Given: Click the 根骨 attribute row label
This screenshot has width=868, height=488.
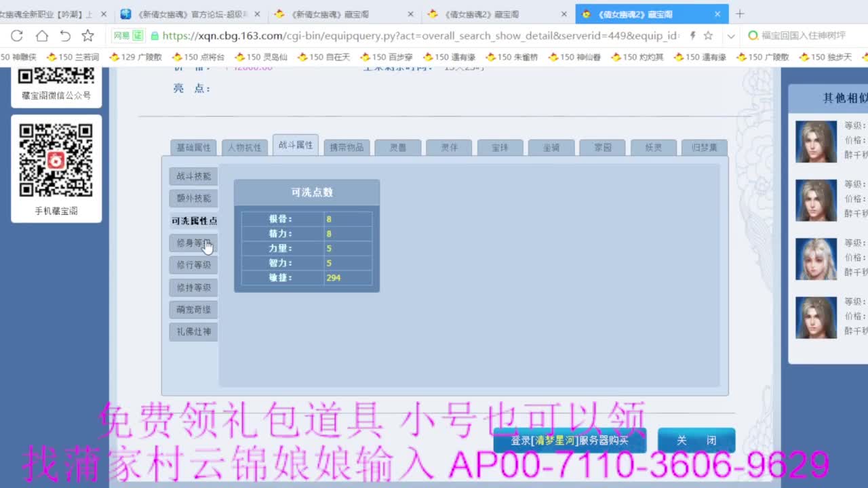Looking at the screenshot, I should point(280,219).
